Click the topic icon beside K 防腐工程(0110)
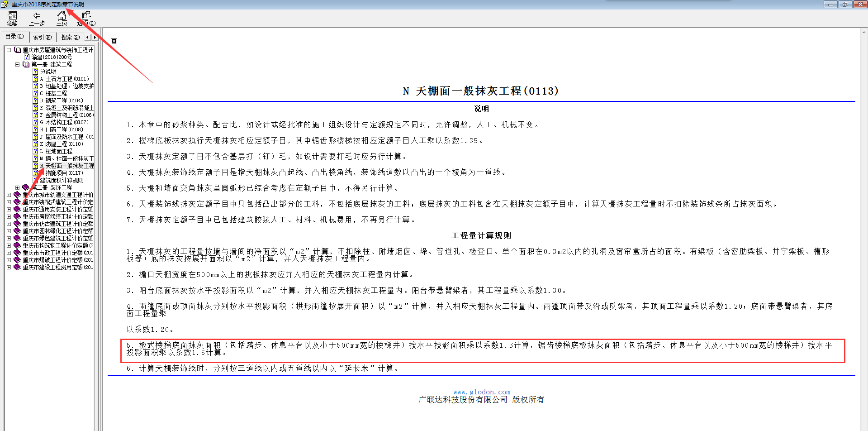This screenshot has height=431, width=868. coord(35,144)
